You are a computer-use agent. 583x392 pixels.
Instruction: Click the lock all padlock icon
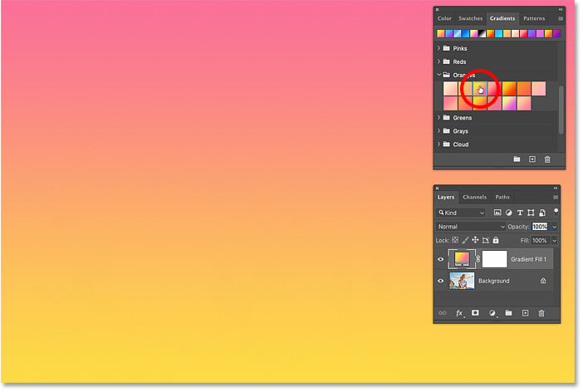[496, 240]
